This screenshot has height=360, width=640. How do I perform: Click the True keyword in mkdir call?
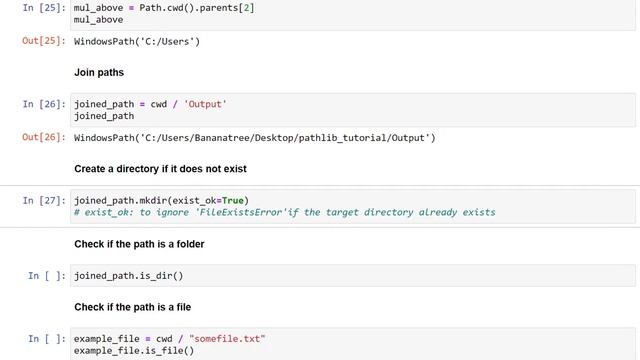tap(233, 200)
